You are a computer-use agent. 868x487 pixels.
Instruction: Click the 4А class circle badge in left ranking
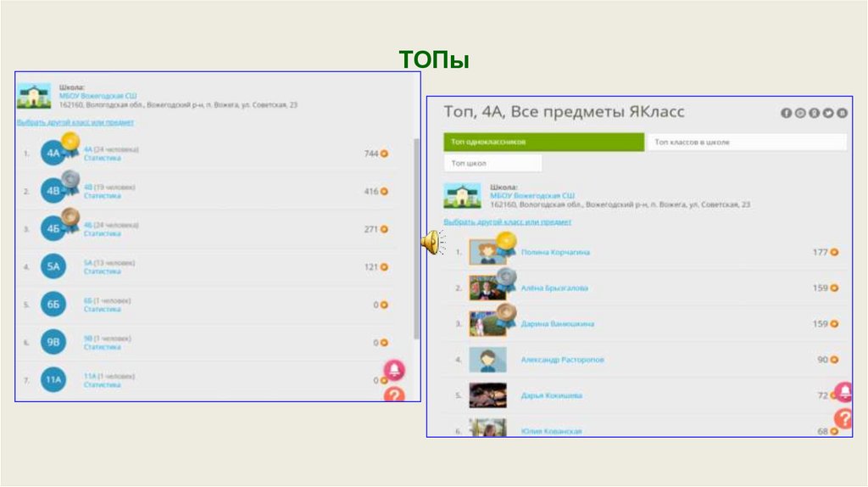(53, 154)
